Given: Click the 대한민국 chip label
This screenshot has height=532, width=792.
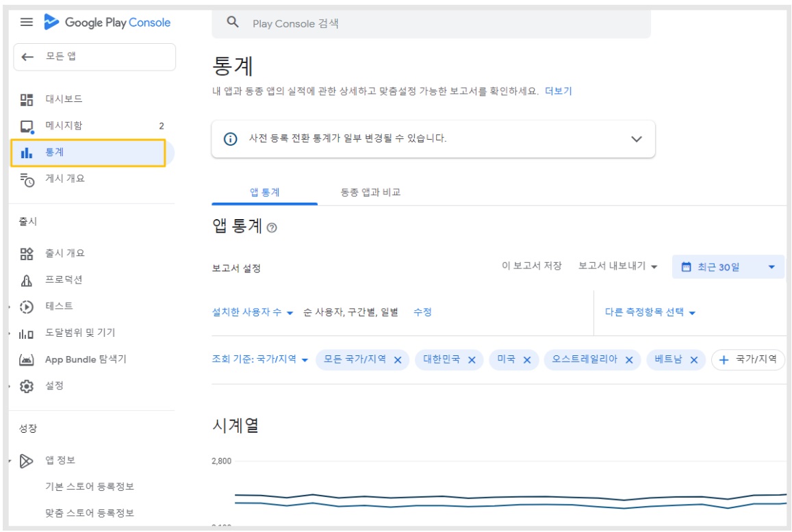Looking at the screenshot, I should point(442,359).
